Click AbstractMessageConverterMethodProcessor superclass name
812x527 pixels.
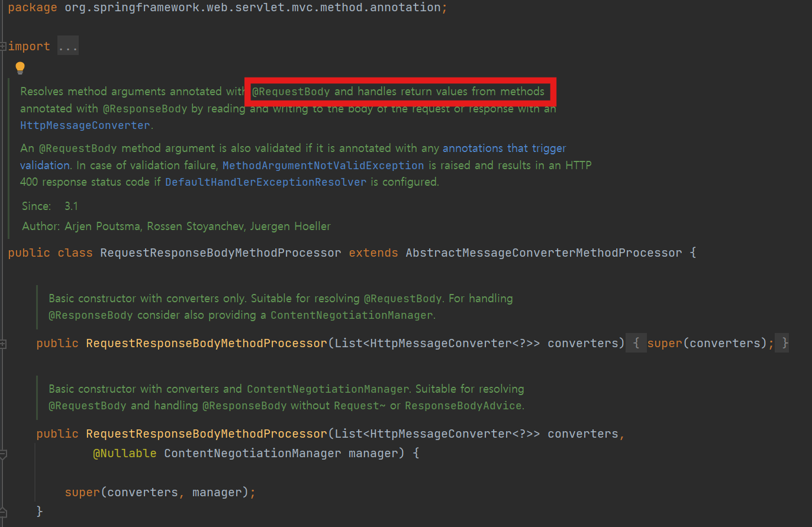[544, 253]
